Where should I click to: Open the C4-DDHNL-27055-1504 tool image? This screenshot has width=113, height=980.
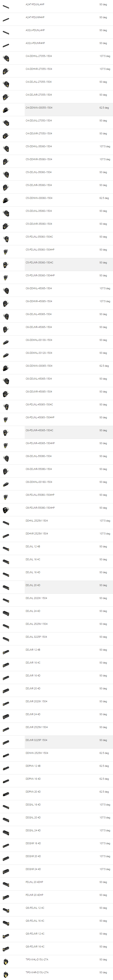click(x=6, y=58)
